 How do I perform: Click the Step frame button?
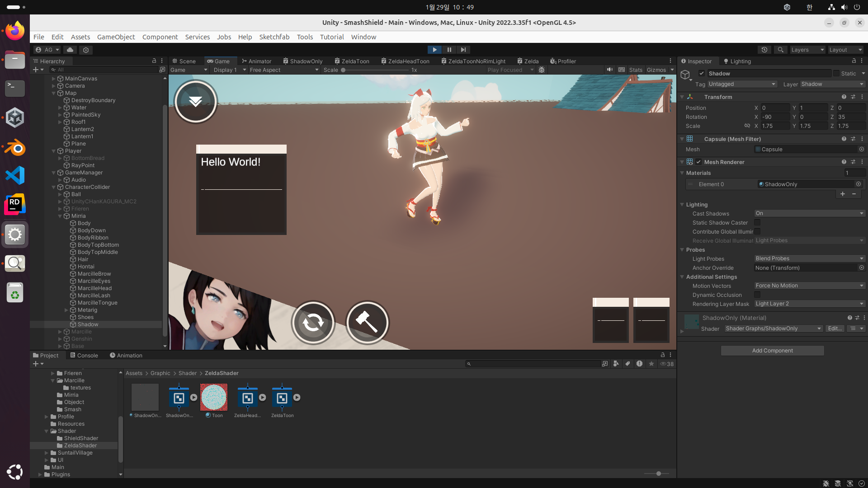[463, 50]
